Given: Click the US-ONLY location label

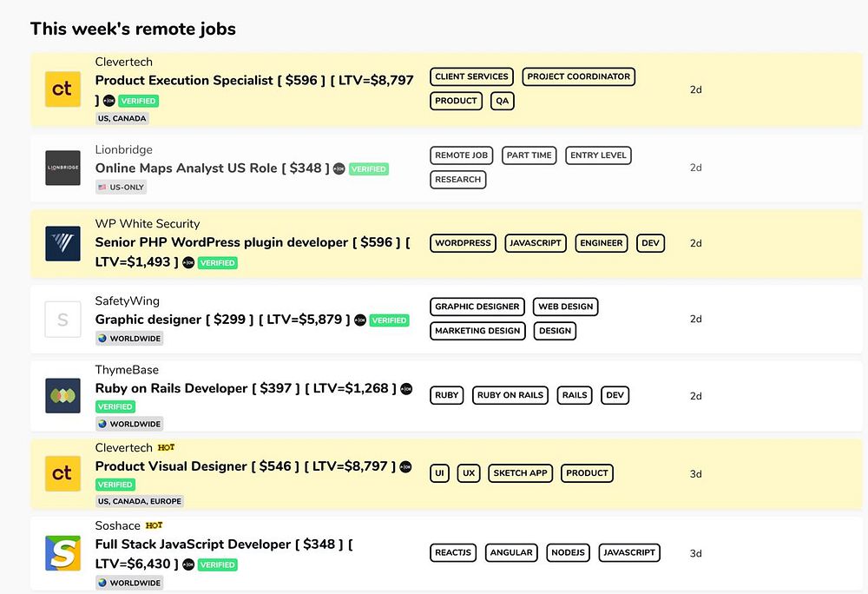Looking at the screenshot, I should [x=122, y=187].
